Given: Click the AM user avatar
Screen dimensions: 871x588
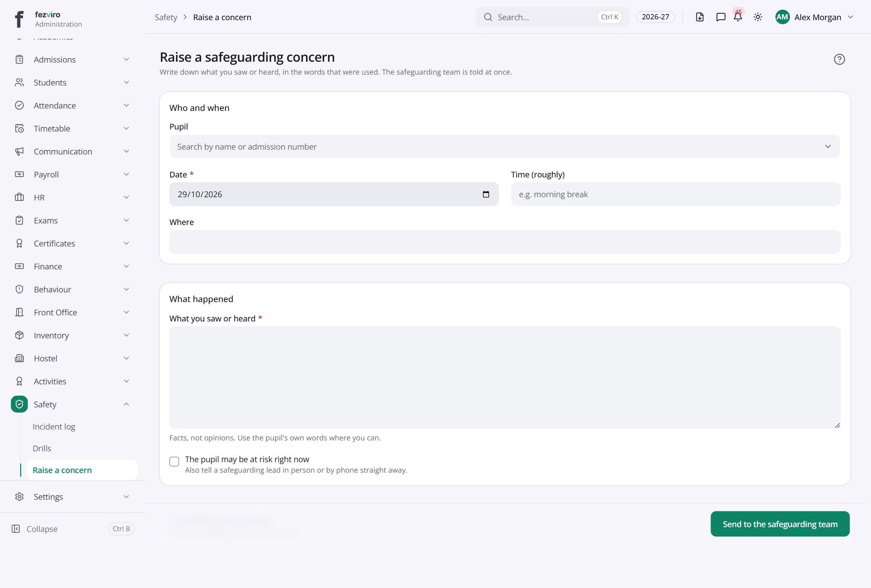Looking at the screenshot, I should tap(782, 17).
